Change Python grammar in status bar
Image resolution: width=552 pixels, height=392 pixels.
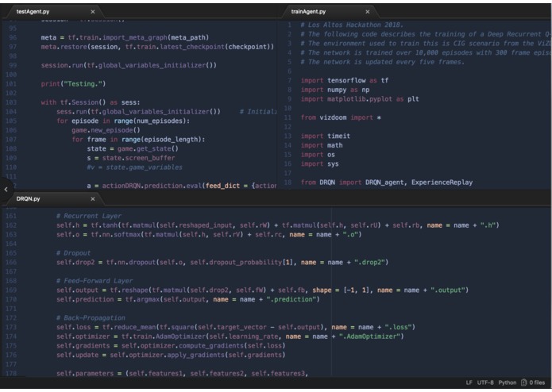point(508,382)
